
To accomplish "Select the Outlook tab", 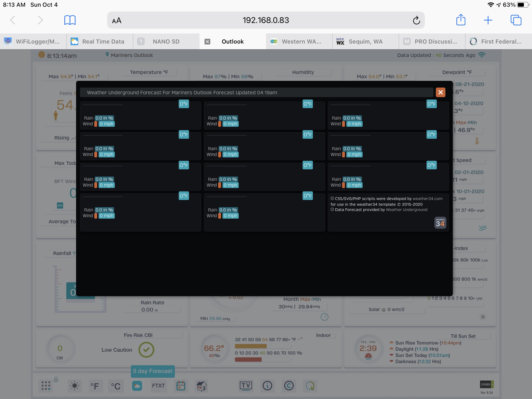I will [233, 42].
